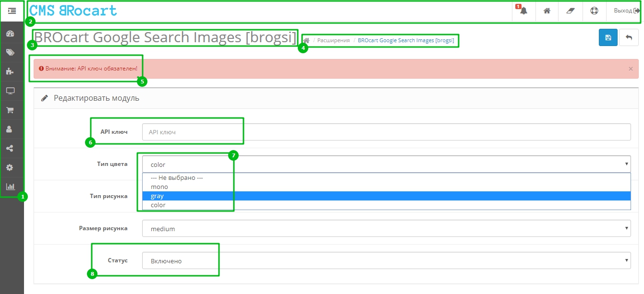Screen dimensions: 644x294
Task: Focus the API ключ input field
Action: point(386,132)
